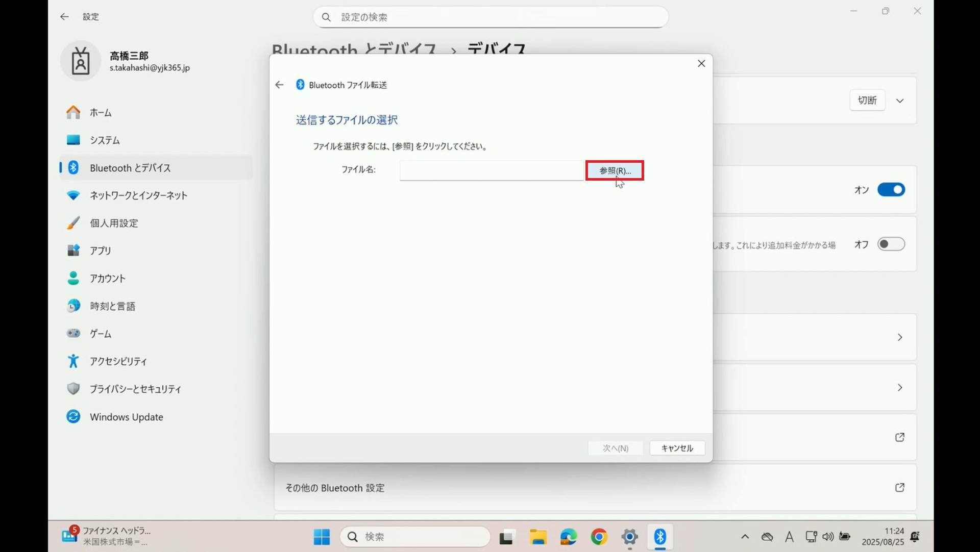
Task: Open その他の Bluetooth 設定 external link icon
Action: [900, 488]
